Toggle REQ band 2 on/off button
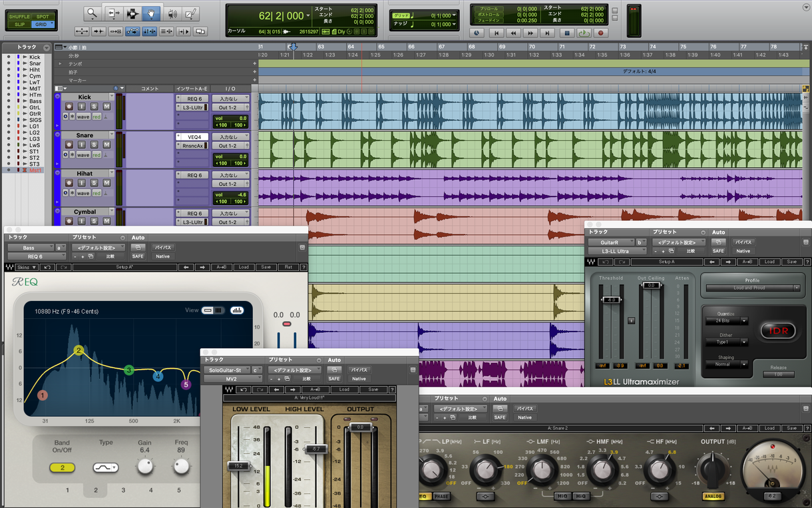812x508 pixels. point(62,467)
